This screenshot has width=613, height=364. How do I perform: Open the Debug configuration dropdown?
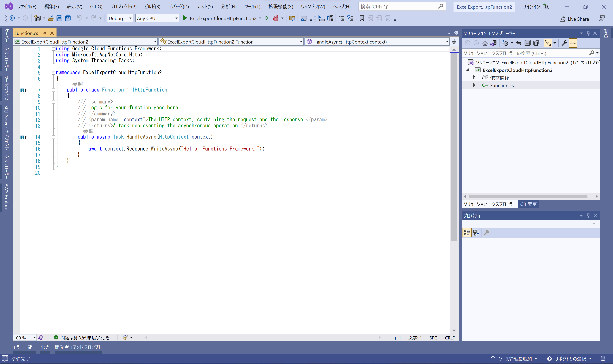coord(120,18)
